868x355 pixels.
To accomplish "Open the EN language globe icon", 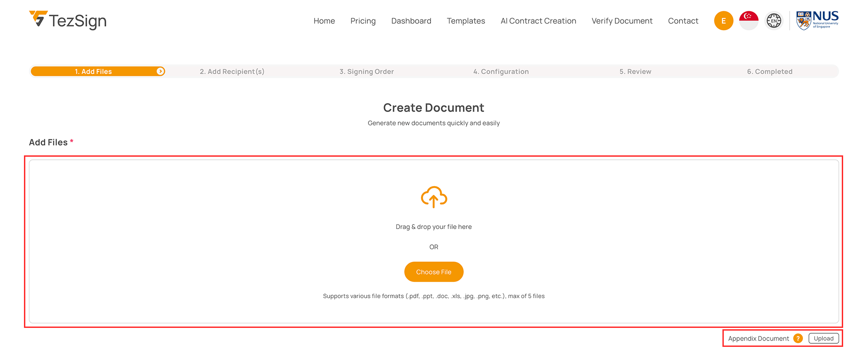I will [x=774, y=21].
